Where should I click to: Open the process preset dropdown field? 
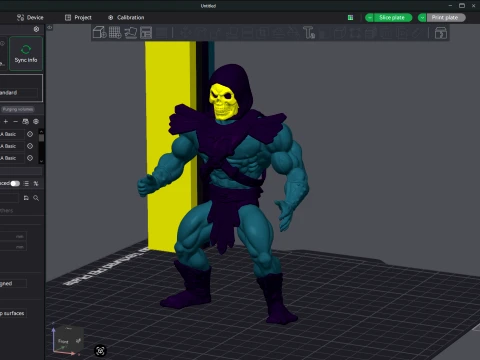[9, 198]
